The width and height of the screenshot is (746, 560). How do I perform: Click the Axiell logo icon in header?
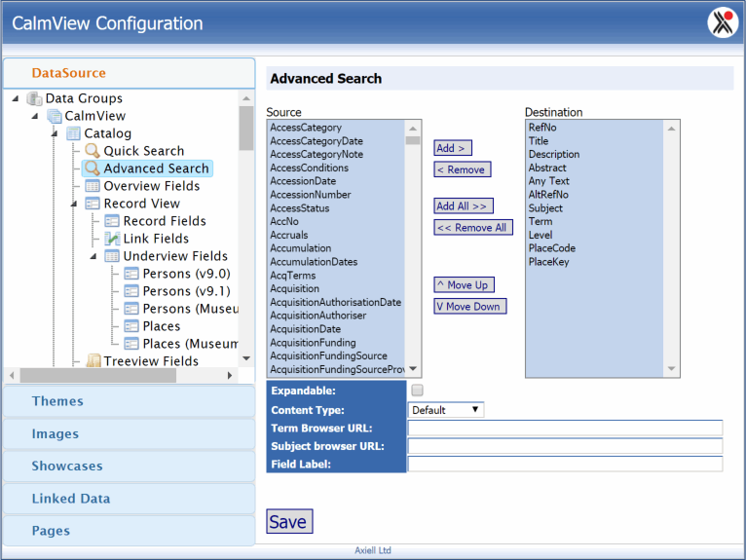tap(723, 22)
